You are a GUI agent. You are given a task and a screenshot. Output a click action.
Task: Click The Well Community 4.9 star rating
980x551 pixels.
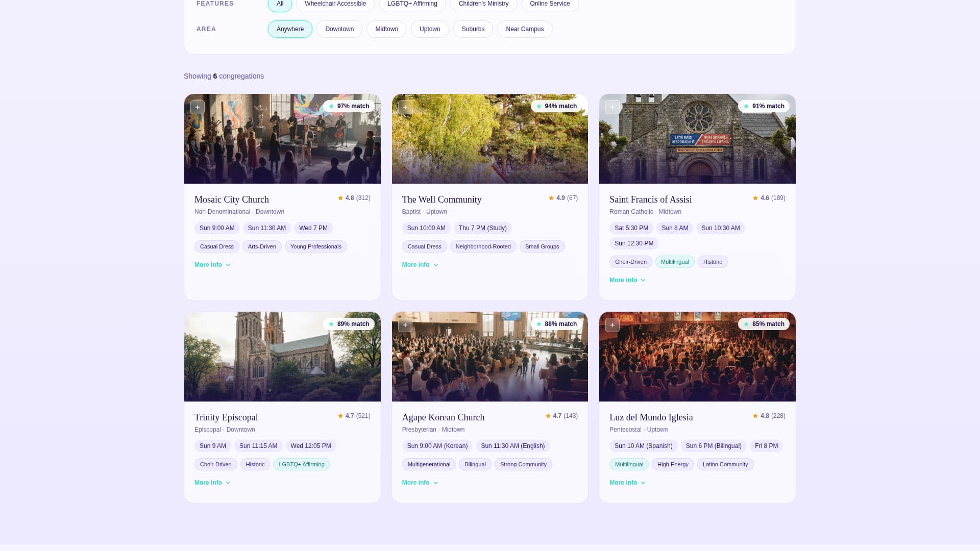(563, 198)
